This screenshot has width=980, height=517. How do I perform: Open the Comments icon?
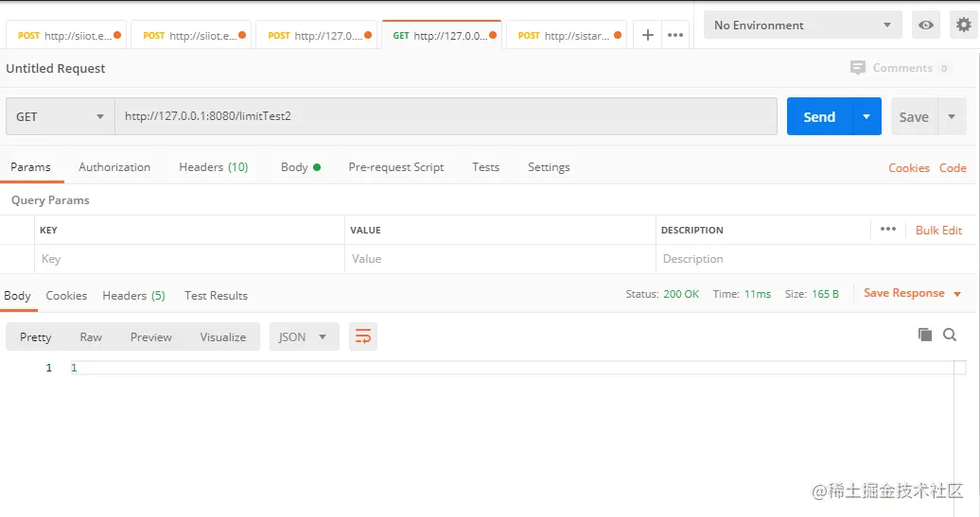pos(857,67)
